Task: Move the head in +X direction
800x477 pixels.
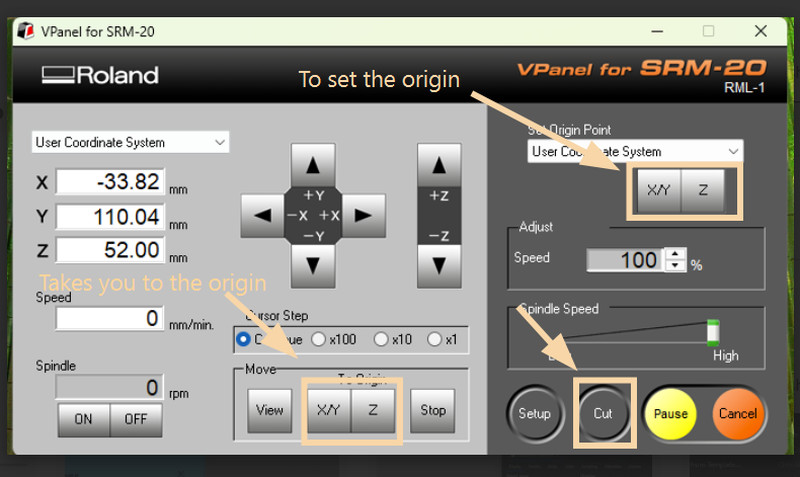Action: (363, 215)
